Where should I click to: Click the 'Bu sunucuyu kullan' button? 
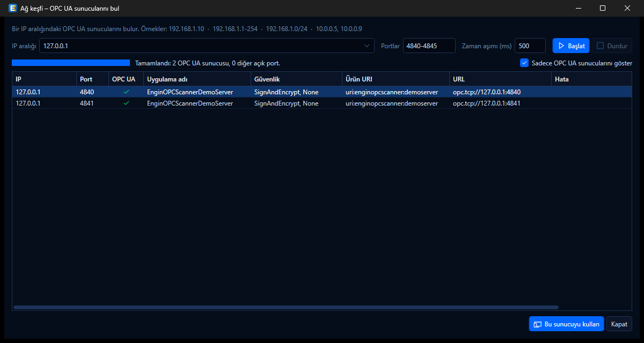tap(567, 324)
